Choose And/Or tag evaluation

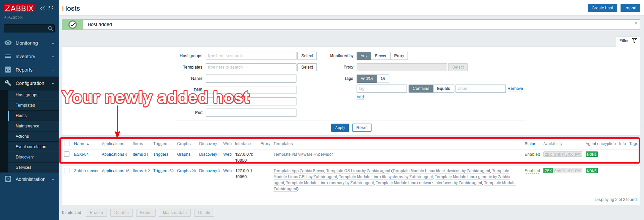point(367,79)
